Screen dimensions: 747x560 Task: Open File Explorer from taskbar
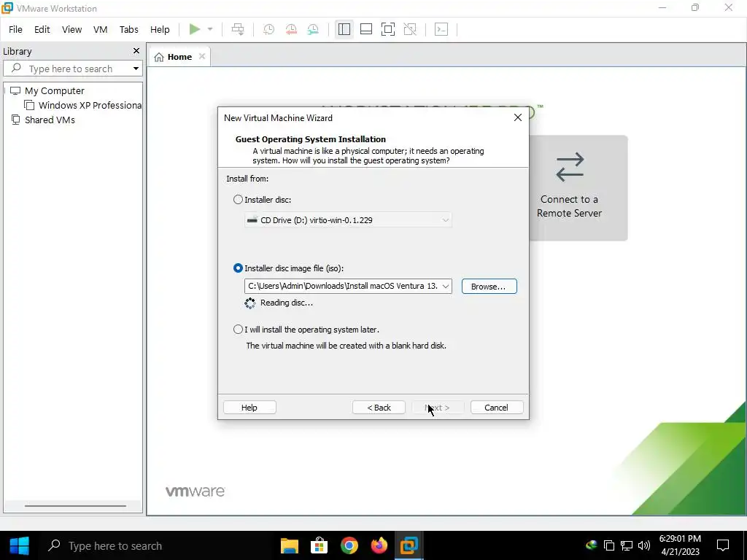pos(289,545)
